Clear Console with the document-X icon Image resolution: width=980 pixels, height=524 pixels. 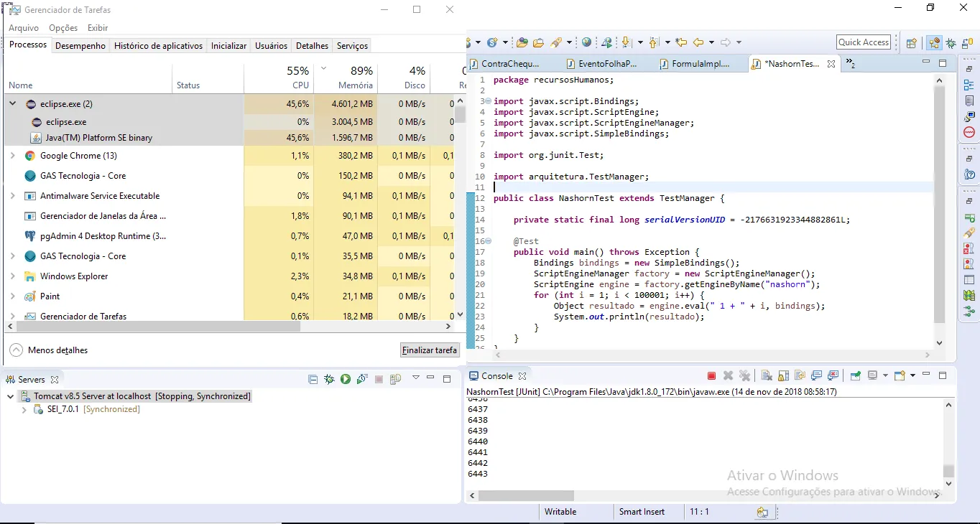coord(767,375)
